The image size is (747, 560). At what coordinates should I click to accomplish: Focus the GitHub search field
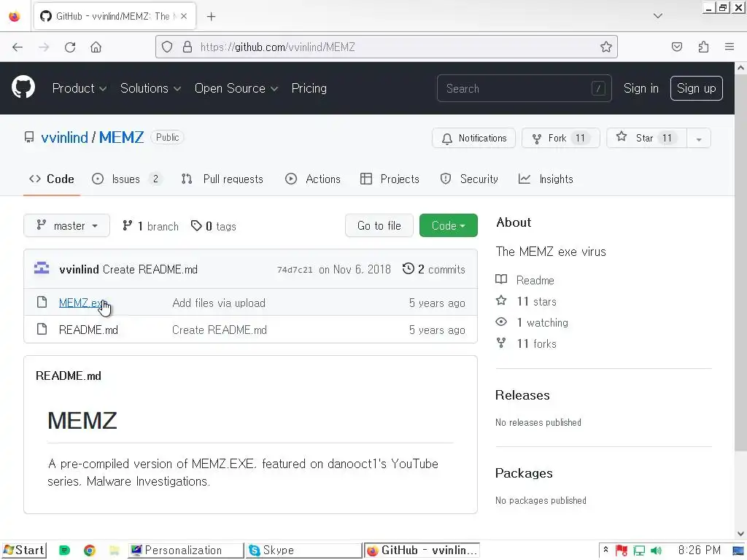click(524, 88)
